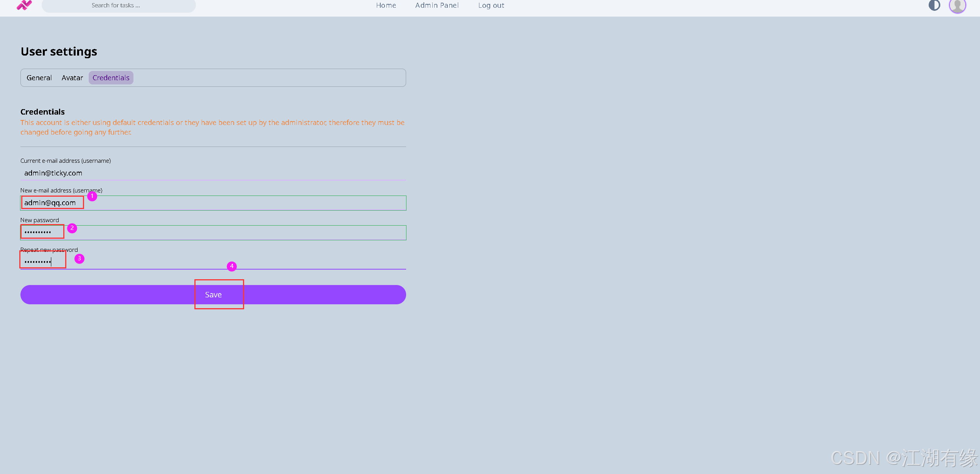Switch to the General tab
980x474 pixels.
(39, 78)
